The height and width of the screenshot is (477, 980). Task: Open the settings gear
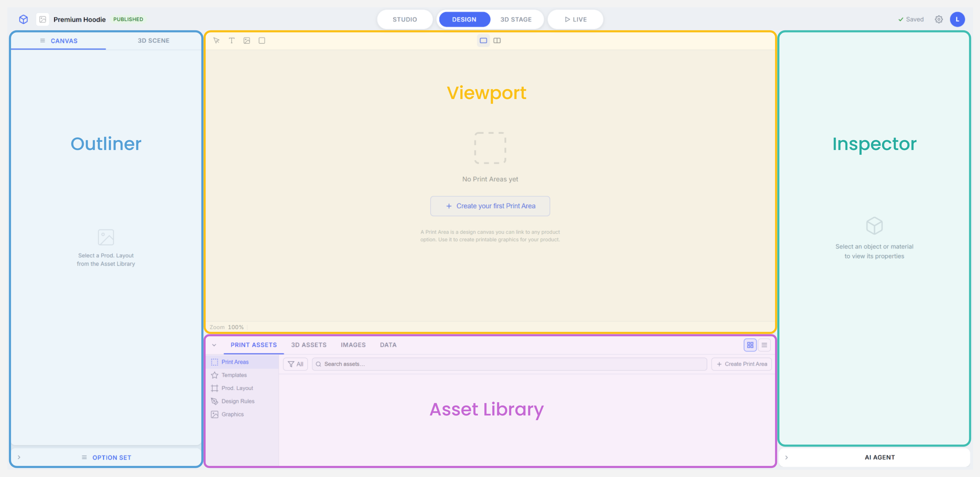point(939,20)
